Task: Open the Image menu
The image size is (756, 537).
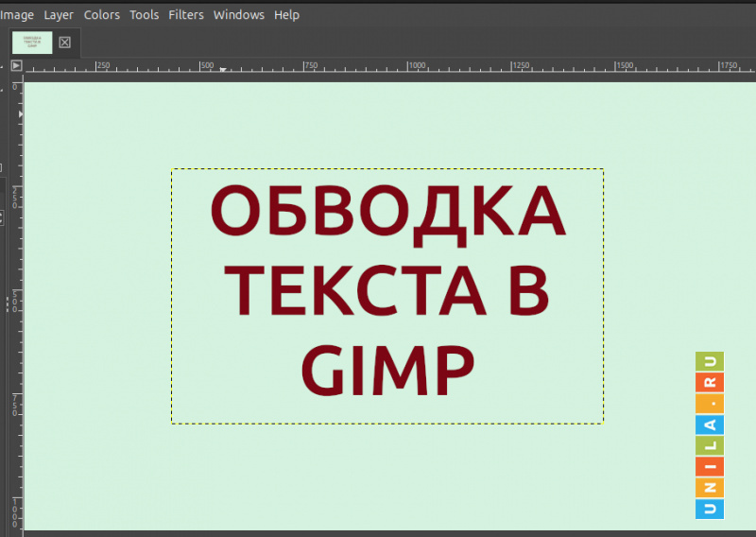Action: point(16,15)
